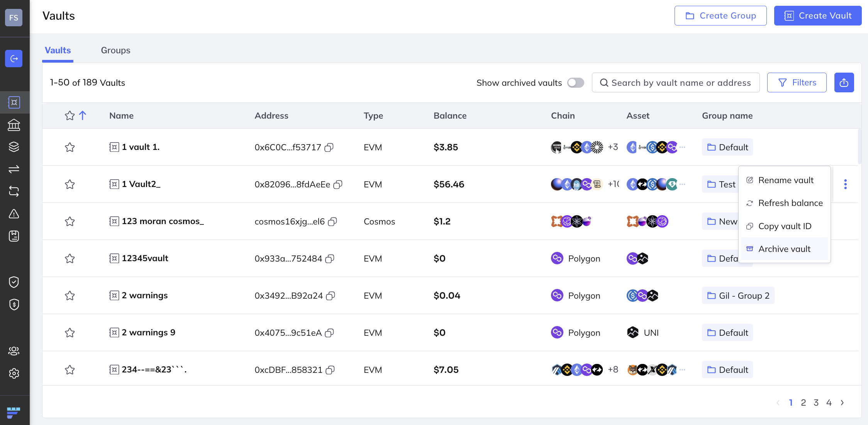Select Rename vault menu option

tap(785, 180)
